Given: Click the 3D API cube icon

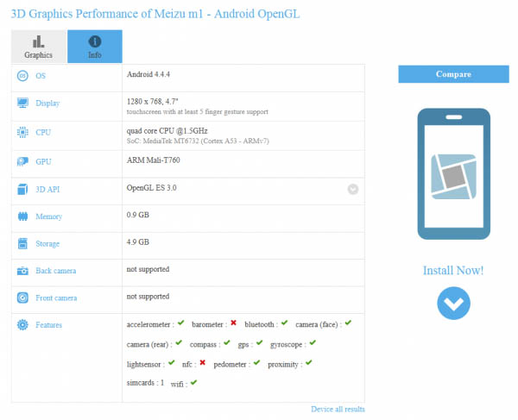Looking at the screenshot, I should (22, 190).
